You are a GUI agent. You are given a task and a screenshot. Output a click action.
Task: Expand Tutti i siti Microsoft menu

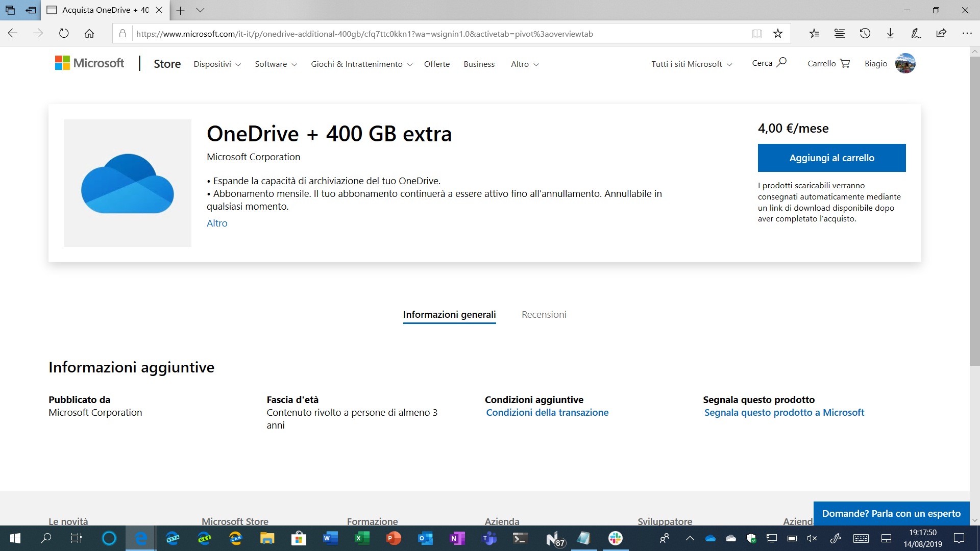[x=692, y=64]
